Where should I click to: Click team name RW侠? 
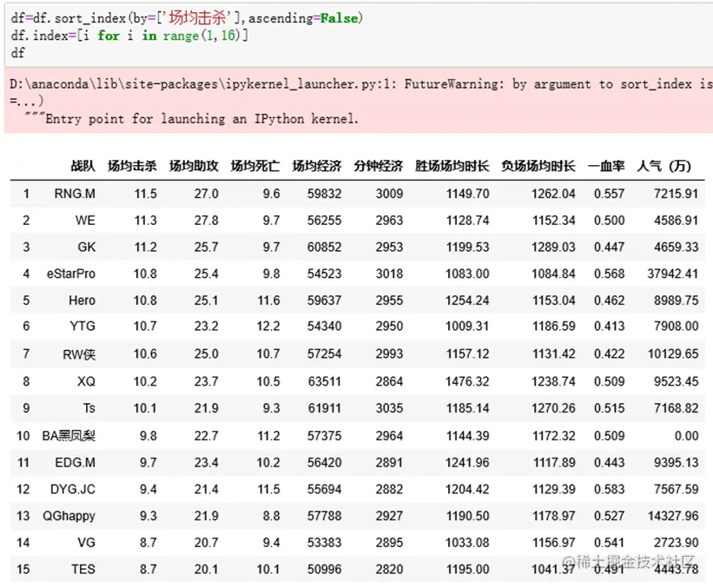click(x=79, y=353)
